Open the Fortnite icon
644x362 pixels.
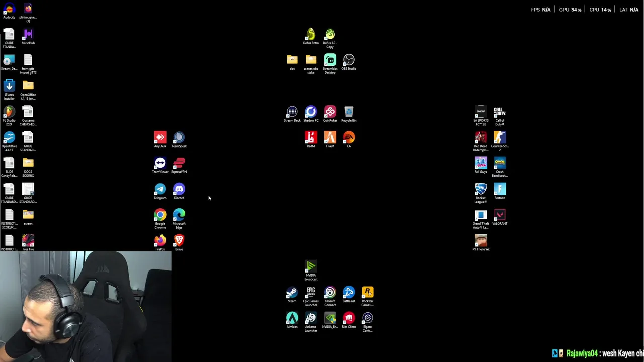pos(500,191)
